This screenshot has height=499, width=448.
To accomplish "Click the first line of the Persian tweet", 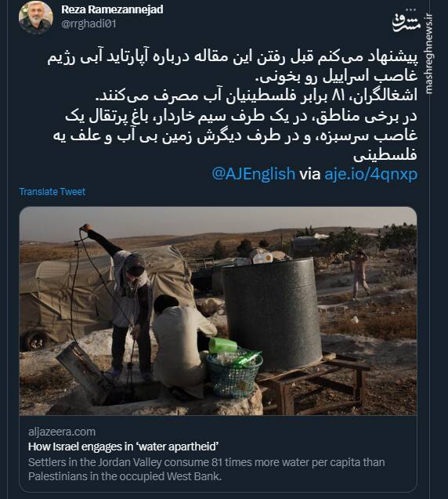I will [x=233, y=57].
